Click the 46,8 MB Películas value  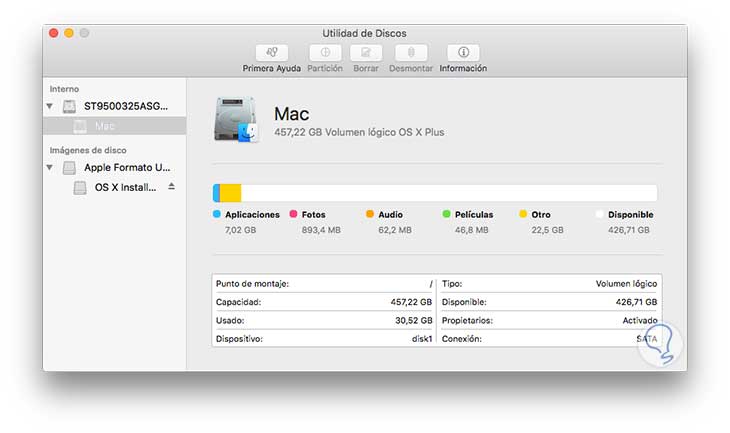point(472,230)
